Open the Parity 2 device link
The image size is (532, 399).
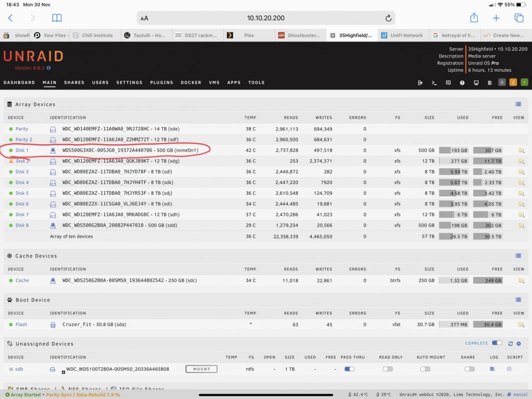pyautogui.click(x=24, y=139)
